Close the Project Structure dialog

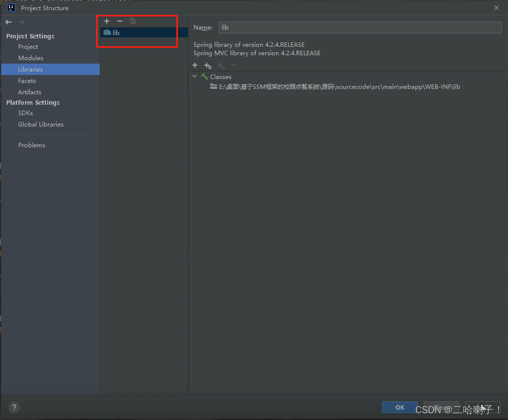point(496,8)
